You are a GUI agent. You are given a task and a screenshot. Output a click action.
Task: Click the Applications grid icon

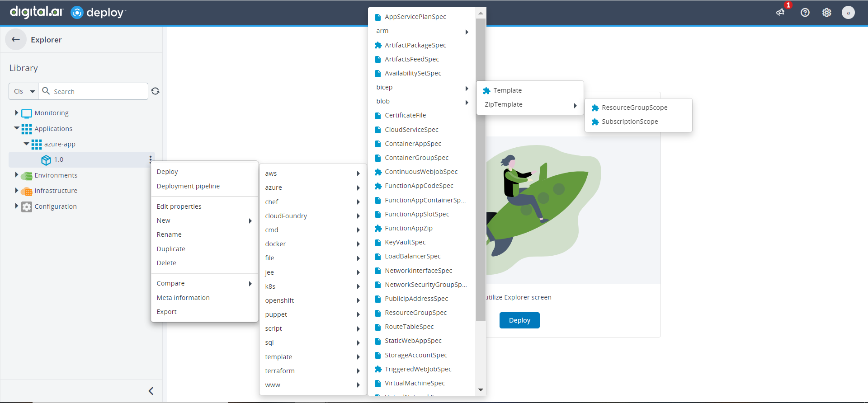click(x=27, y=129)
